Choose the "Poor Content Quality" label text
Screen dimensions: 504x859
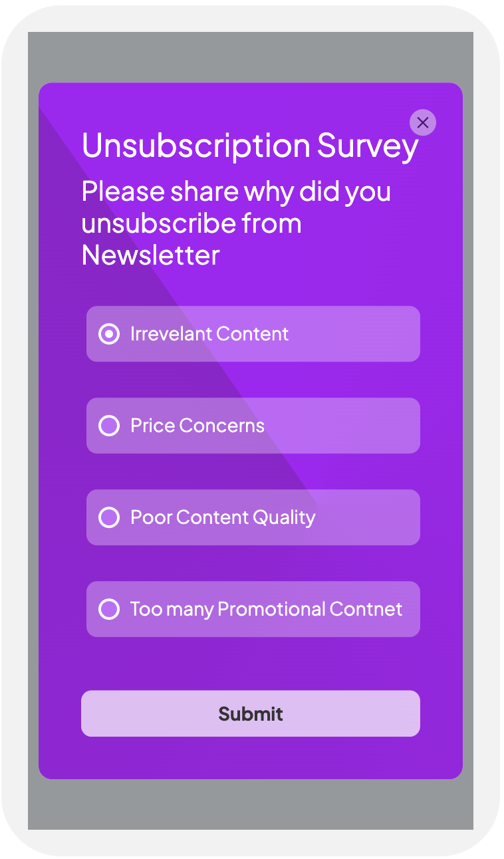(x=223, y=518)
